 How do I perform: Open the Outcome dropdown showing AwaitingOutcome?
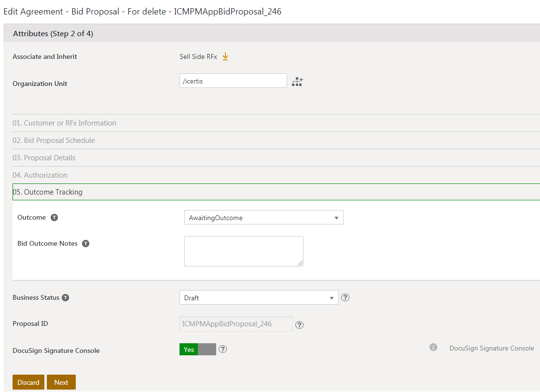263,218
